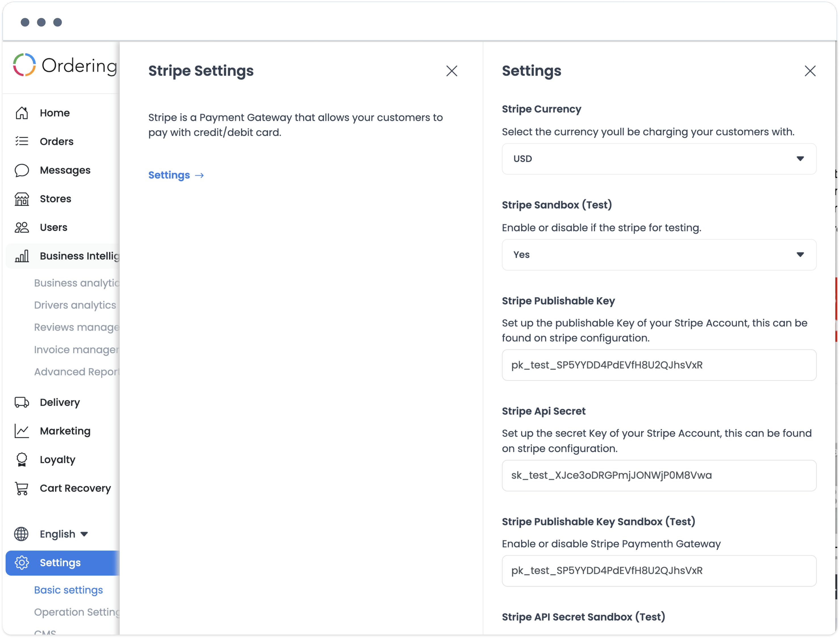Click the Cart Recovery cart icon
This screenshot has width=840, height=638.
point(22,488)
